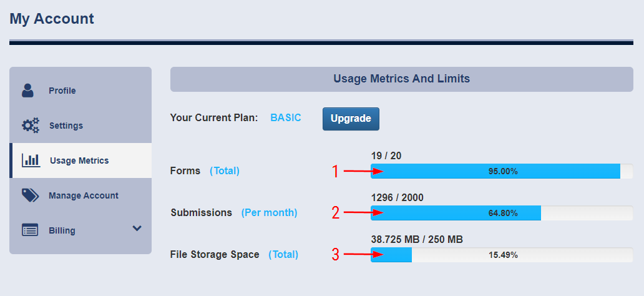Image resolution: width=644 pixels, height=296 pixels.
Task: Click the Forms progress bar at 95.00%
Action: pos(502,171)
